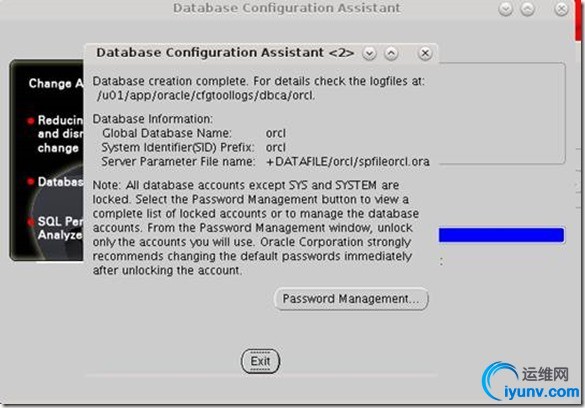Click the iyunv.com watermark logo
This screenshot has height=408, width=585.
pos(530,381)
